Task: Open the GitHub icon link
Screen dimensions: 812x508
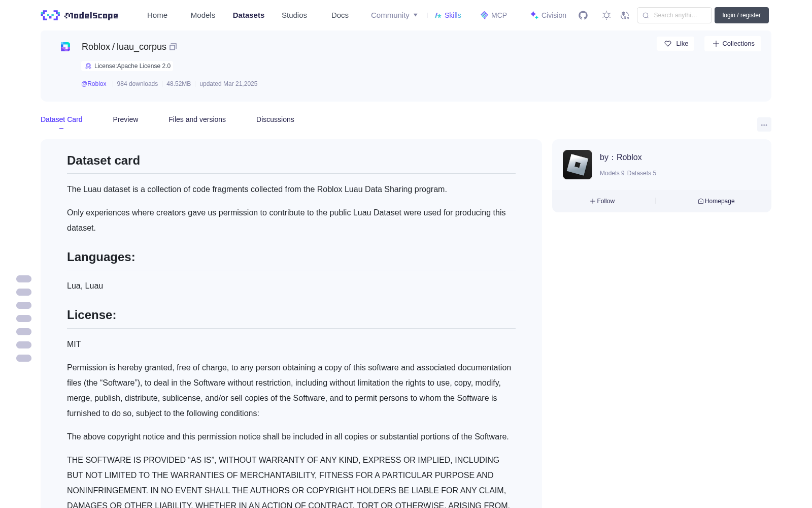Action: (x=583, y=15)
